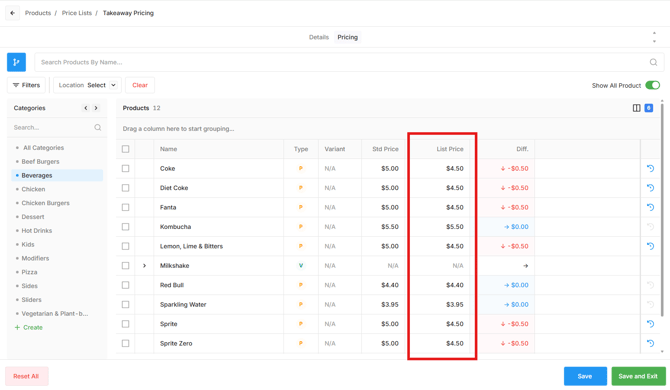Click the plus icon beside Create
This screenshot has height=390, width=670.
coord(18,327)
